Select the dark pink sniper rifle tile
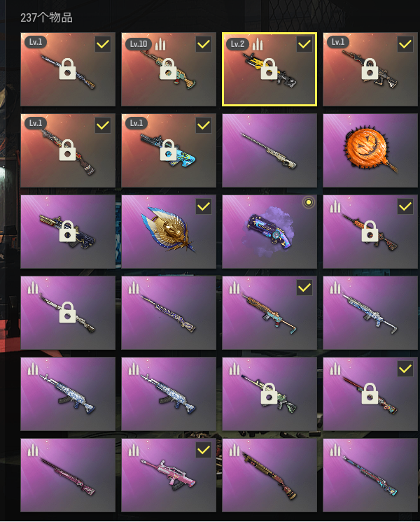This screenshot has width=420, height=522. (x=68, y=475)
